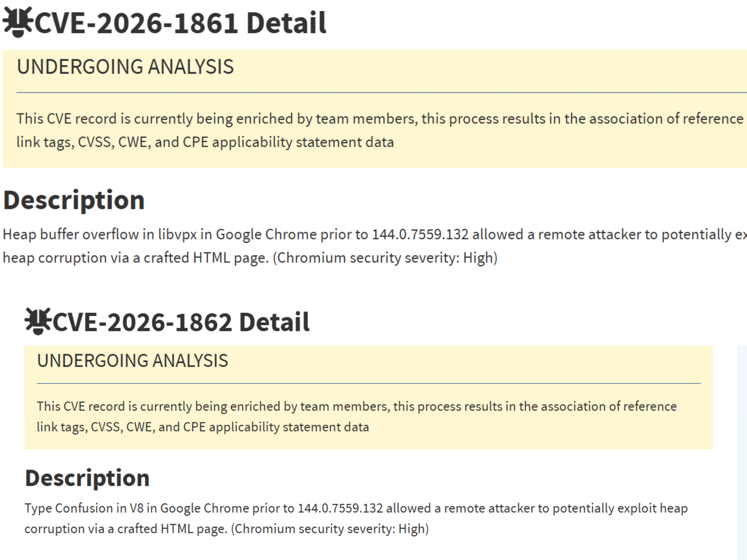Select the Description heading for the libvpx vulnerability

point(74,200)
